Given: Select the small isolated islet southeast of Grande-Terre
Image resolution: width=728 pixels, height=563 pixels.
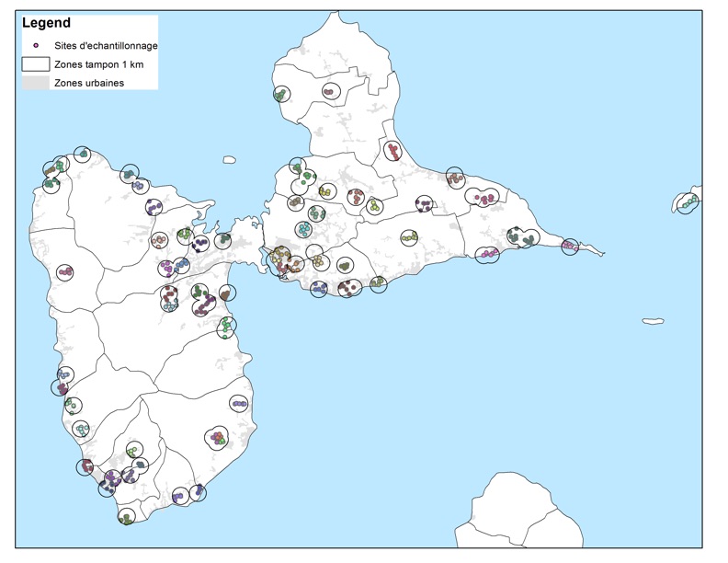Looking at the screenshot, I should pyautogui.click(x=654, y=321).
